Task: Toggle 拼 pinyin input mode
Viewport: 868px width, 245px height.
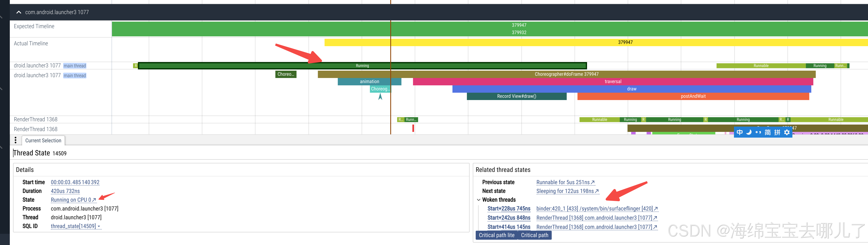Action: click(777, 132)
